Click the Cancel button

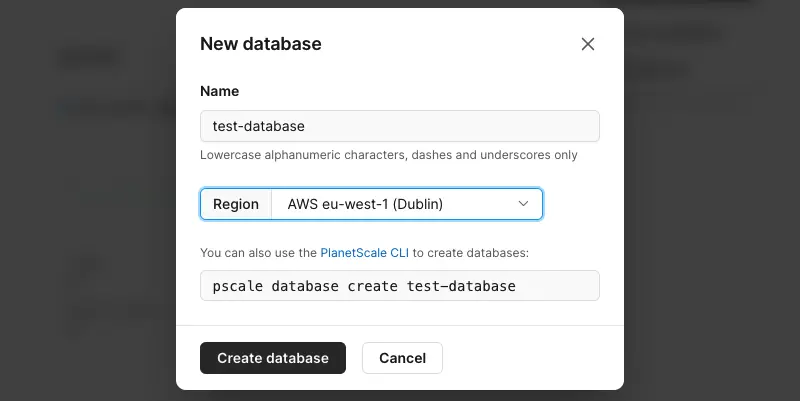[x=402, y=358]
